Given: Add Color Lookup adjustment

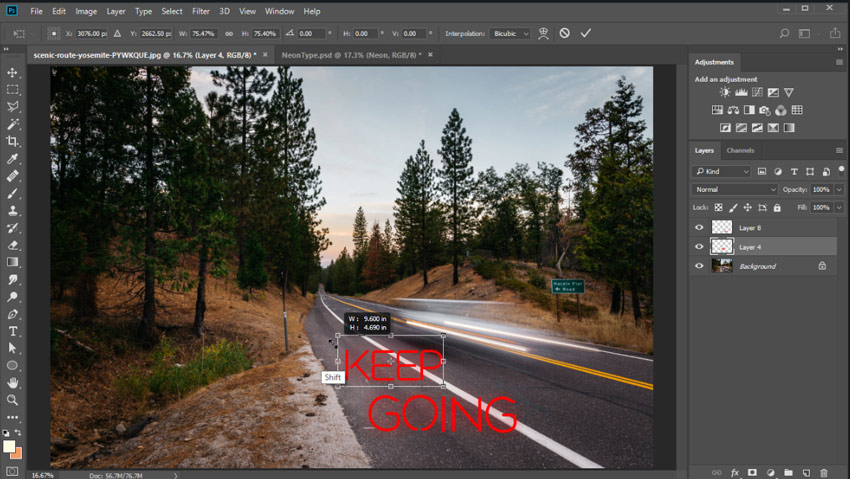Looking at the screenshot, I should coord(797,110).
